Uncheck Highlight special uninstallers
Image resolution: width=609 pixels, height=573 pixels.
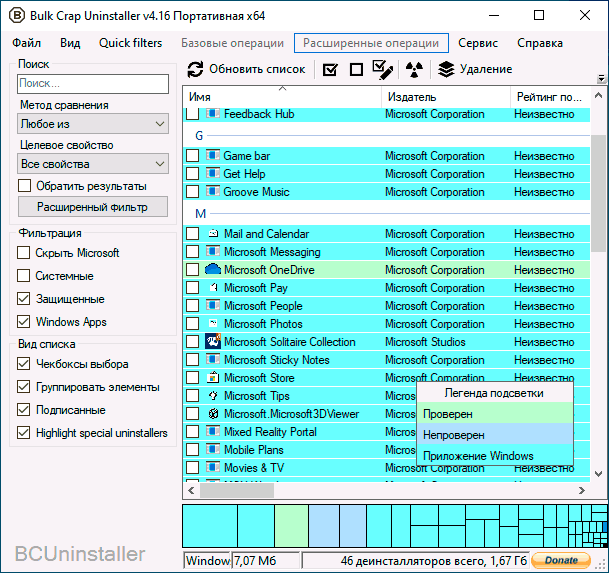coord(24,433)
